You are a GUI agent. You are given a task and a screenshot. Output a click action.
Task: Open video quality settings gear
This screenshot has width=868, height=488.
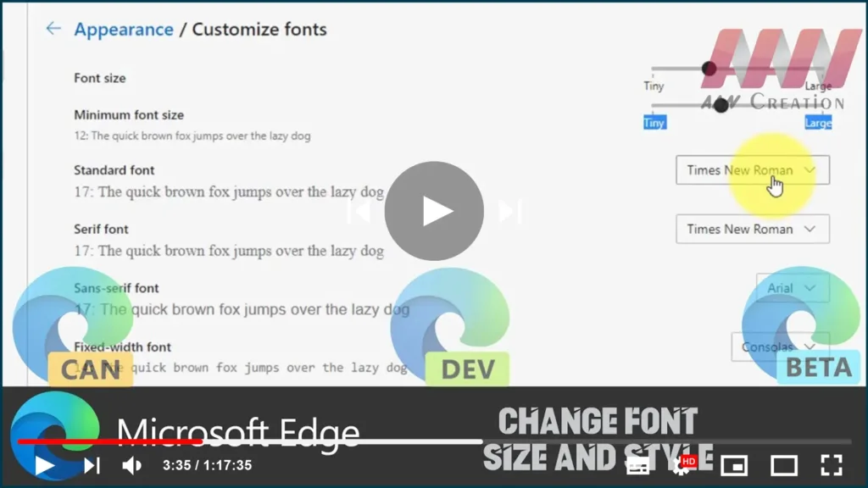tap(682, 465)
